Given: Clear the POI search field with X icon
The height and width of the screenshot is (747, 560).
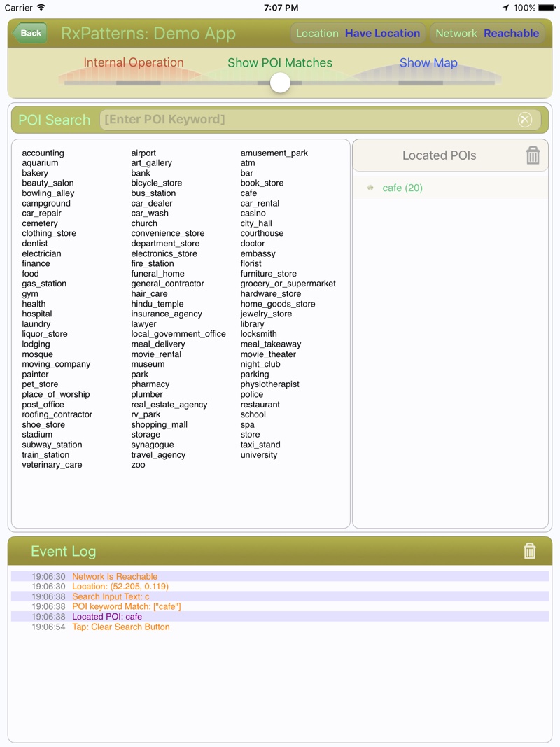Looking at the screenshot, I should (525, 120).
